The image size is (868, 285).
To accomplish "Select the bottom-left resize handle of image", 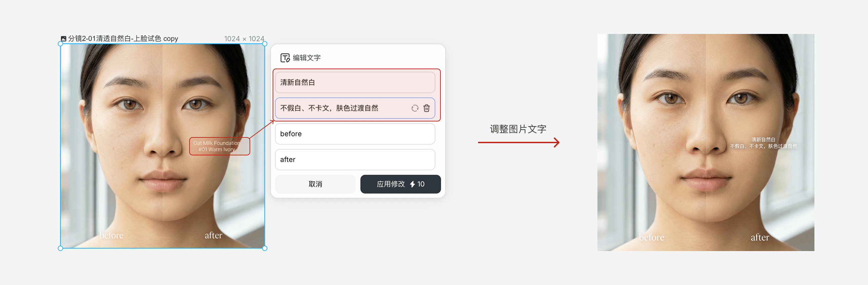I will 60,248.
